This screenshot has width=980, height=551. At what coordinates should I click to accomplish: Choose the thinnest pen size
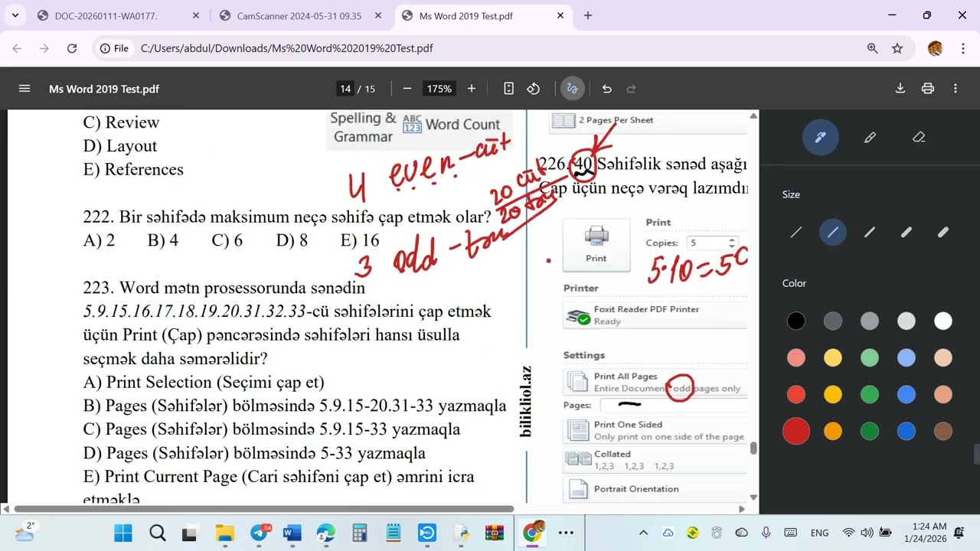[796, 232]
